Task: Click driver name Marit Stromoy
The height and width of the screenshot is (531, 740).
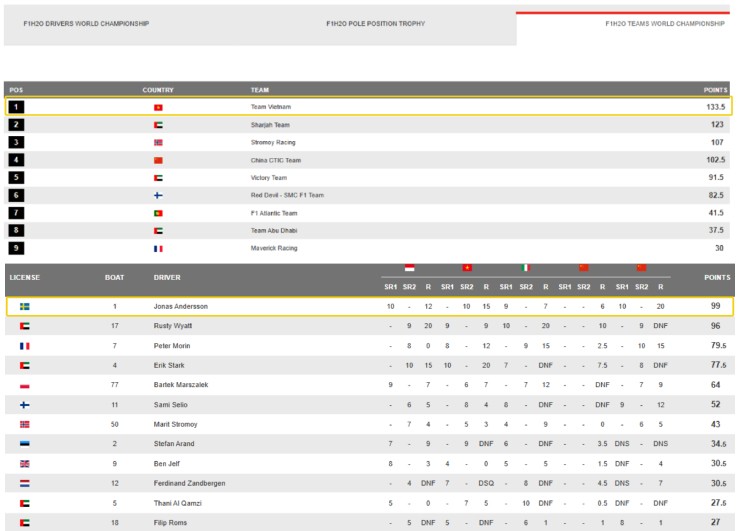Action: (177, 424)
